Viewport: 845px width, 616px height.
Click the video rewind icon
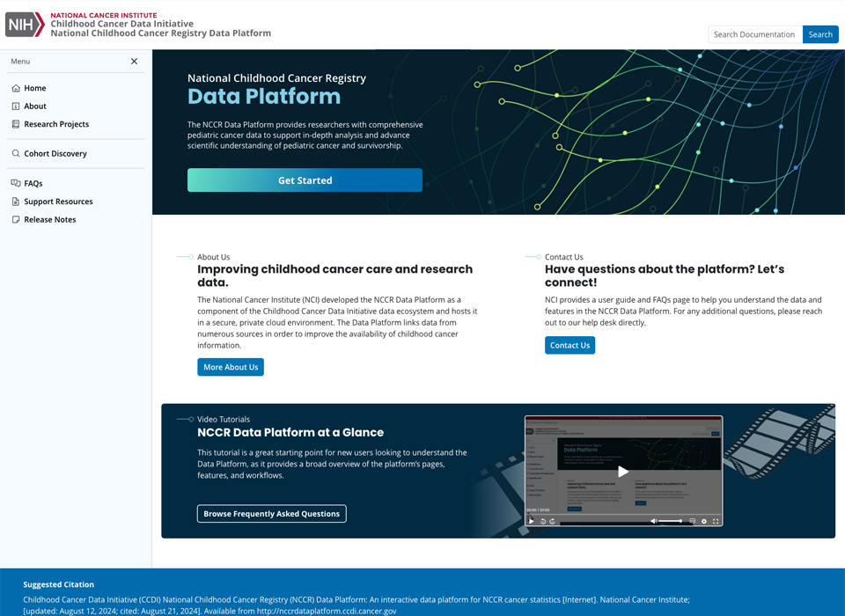click(x=543, y=521)
